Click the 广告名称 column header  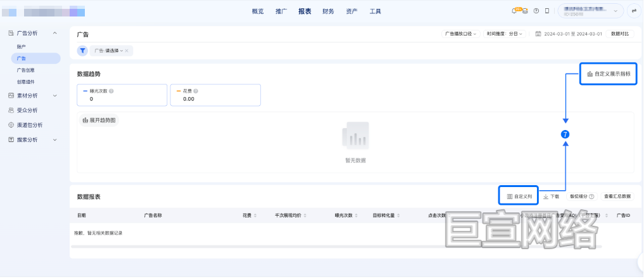pos(153,215)
